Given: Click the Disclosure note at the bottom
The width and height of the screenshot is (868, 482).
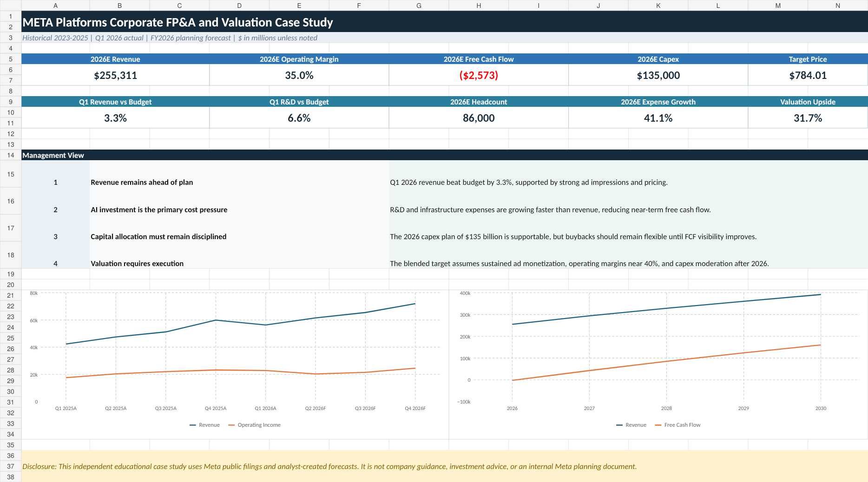Looking at the screenshot, I should tap(445, 466).
